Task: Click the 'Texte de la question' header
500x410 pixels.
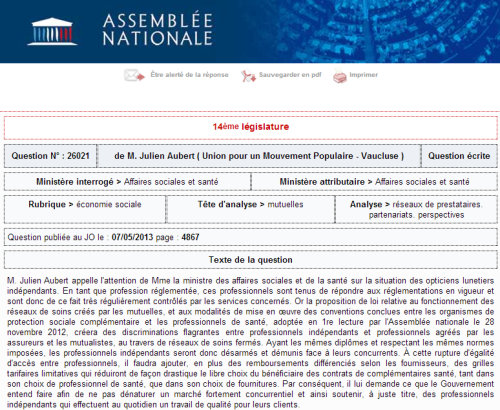Action: [251, 260]
